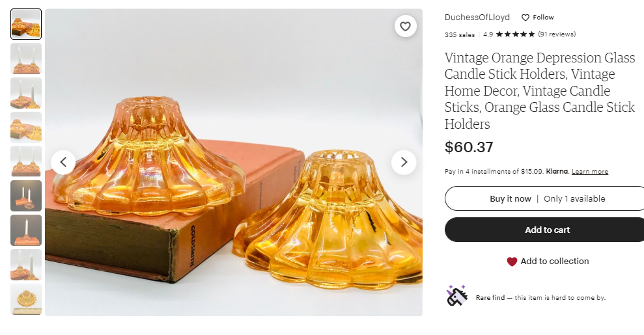Favorite the item using the heart icon on the photo
This screenshot has height=335, width=644.
(x=405, y=26)
